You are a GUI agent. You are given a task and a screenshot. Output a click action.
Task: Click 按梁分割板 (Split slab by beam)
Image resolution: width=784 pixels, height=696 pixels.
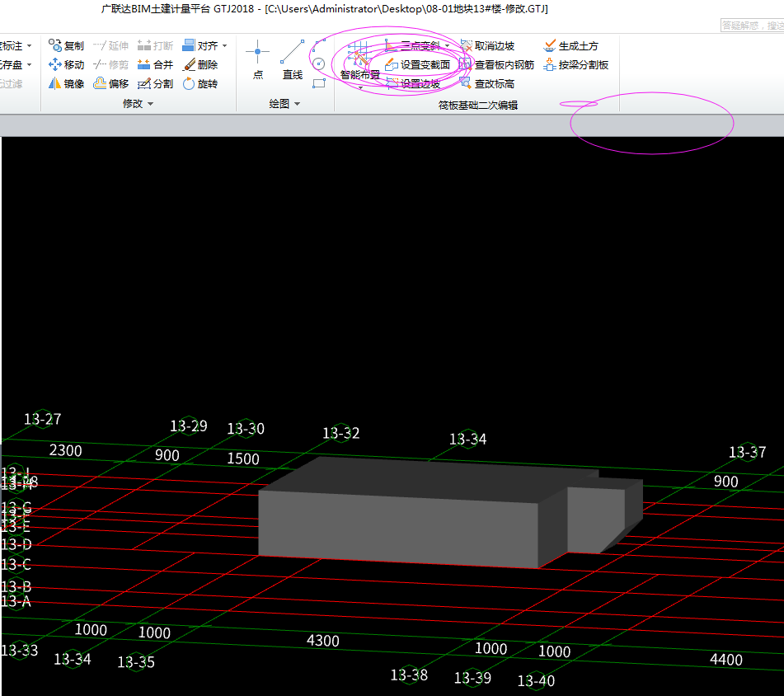[x=576, y=64]
